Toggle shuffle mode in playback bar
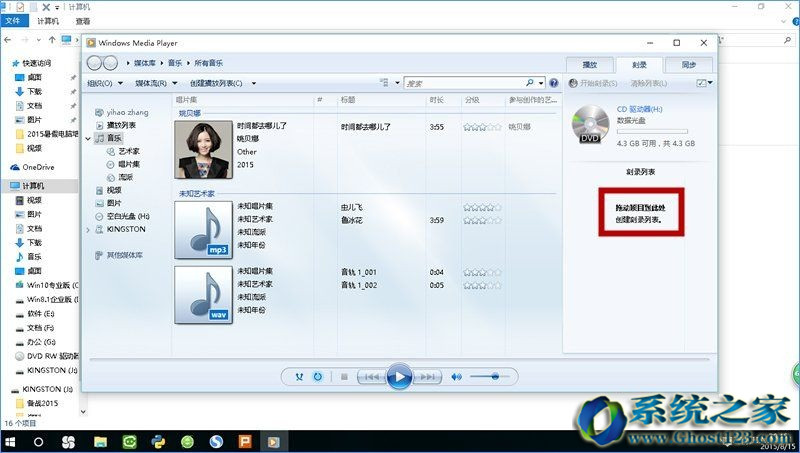 tap(298, 376)
